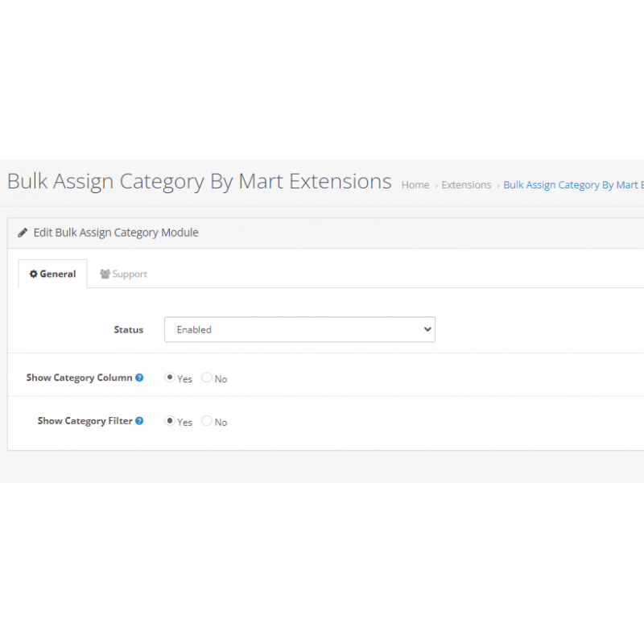Screen dimensions: 644x644
Task: Click the gear icon on General tab
Action: coord(34,274)
